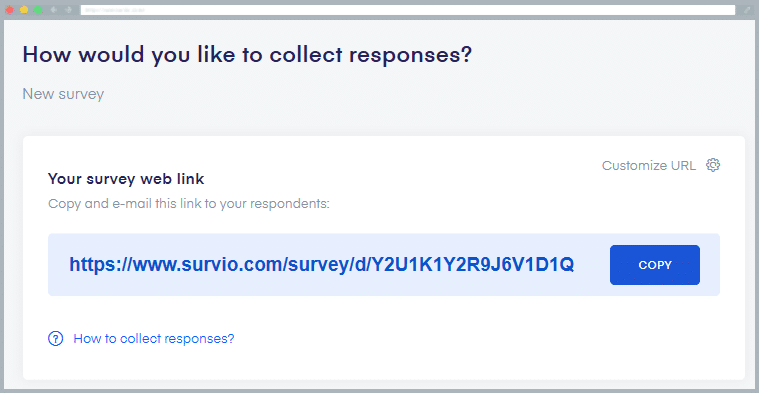
Task: Click the question mark help icon
Action: [56, 338]
